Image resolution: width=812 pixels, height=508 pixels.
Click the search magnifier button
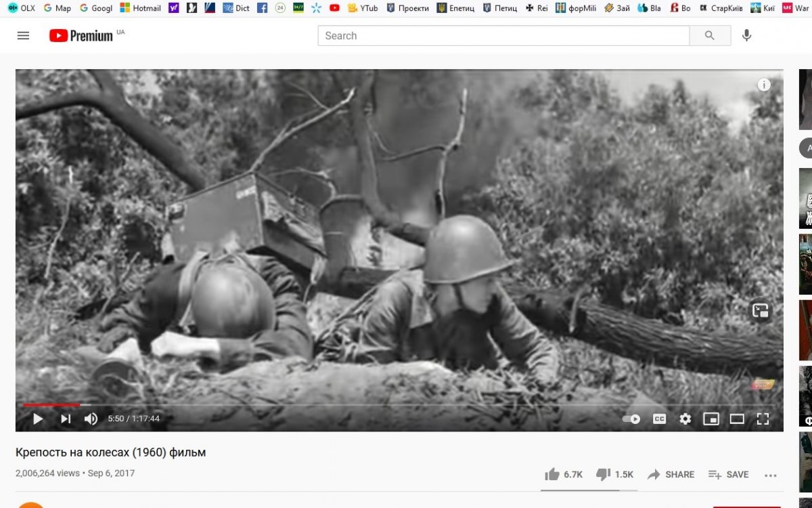pyautogui.click(x=710, y=36)
